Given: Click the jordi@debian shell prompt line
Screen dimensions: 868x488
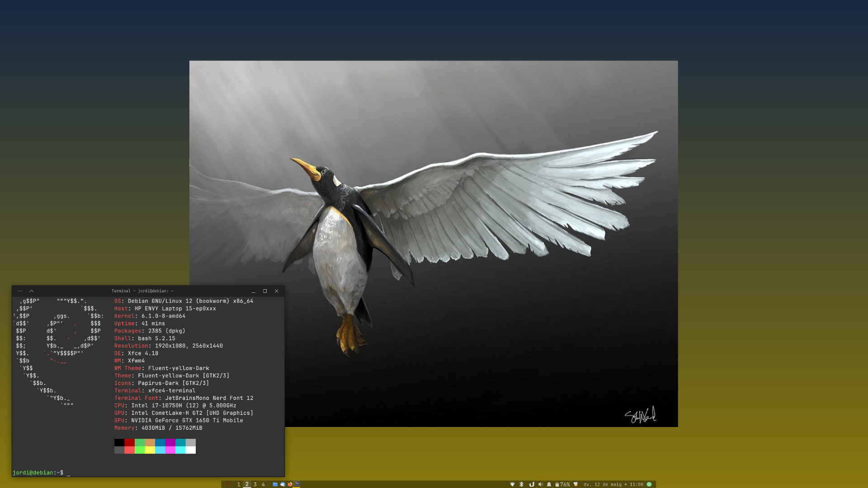Looking at the screenshot, I should [41, 473].
